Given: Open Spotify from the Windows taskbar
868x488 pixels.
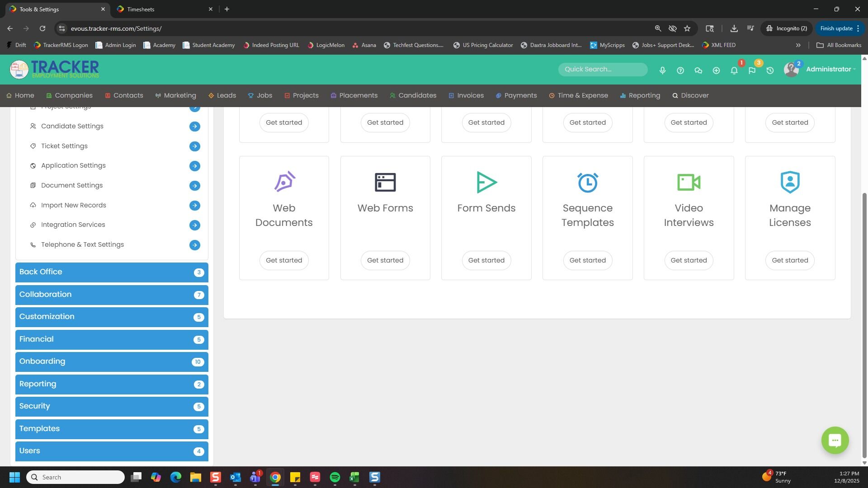Looking at the screenshot, I should [335, 477].
